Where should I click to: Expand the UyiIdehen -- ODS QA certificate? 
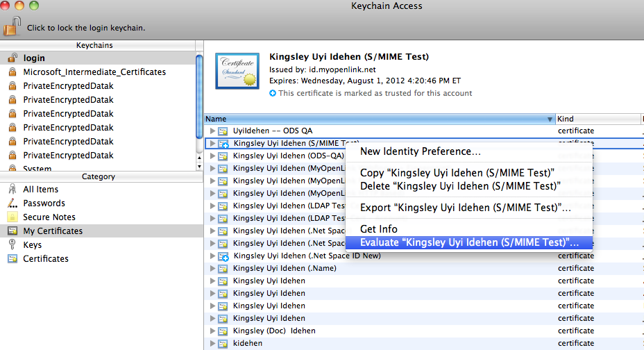[212, 131]
